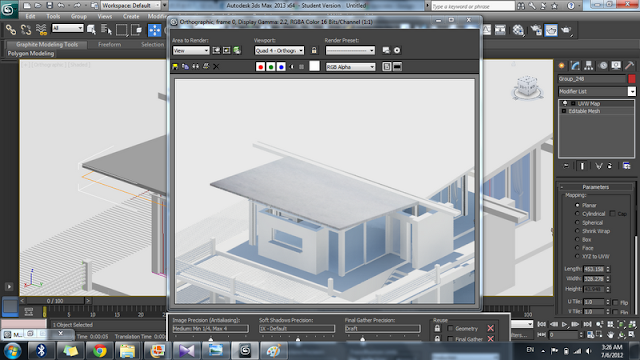The image size is (640, 360).
Task: Open the Group menu
Action: pyautogui.click(x=79, y=16)
